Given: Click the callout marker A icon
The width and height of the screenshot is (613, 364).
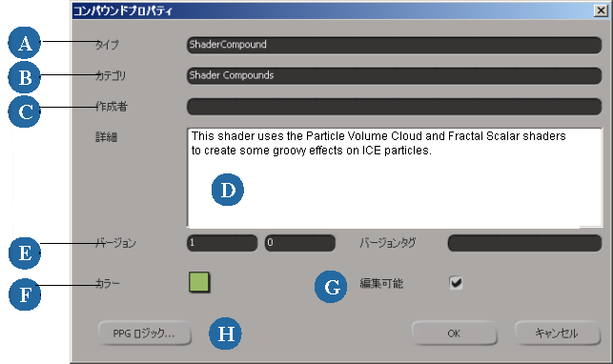Looking at the screenshot, I should point(24,43).
